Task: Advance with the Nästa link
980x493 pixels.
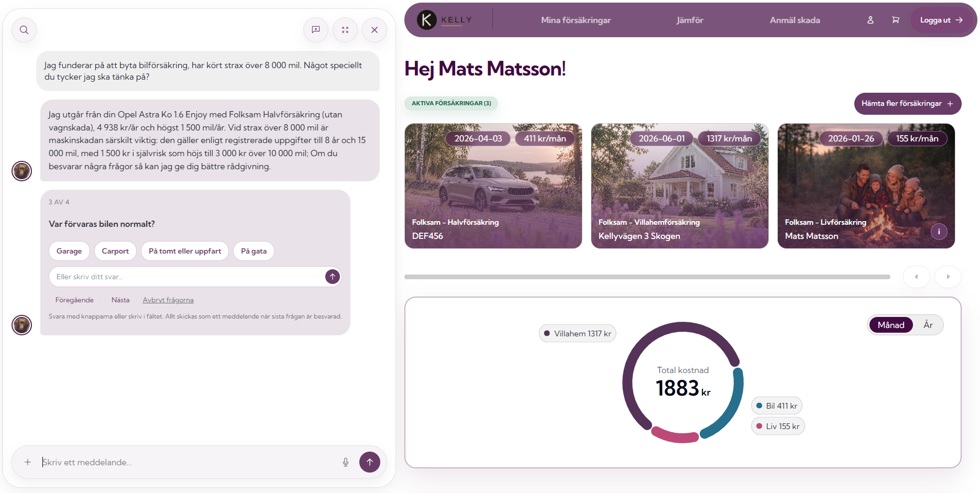Action: [x=120, y=300]
